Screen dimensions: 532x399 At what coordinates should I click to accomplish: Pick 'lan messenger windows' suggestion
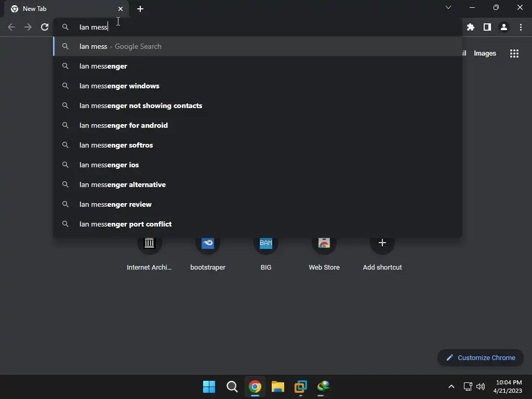pos(258,86)
